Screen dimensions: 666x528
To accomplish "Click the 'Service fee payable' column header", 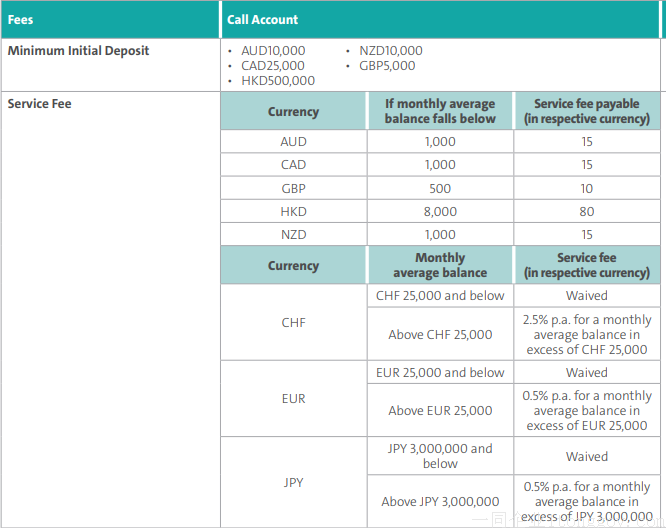I will (x=587, y=111).
